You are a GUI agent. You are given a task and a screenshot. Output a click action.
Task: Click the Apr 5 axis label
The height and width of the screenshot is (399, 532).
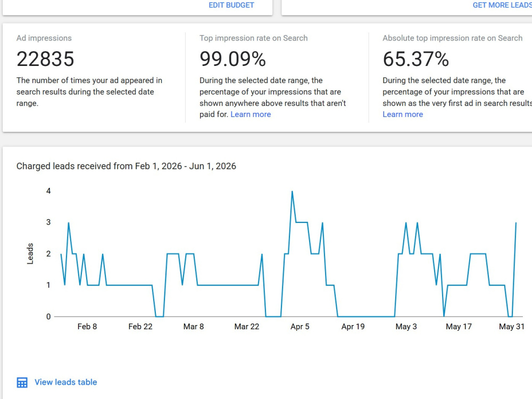click(300, 327)
